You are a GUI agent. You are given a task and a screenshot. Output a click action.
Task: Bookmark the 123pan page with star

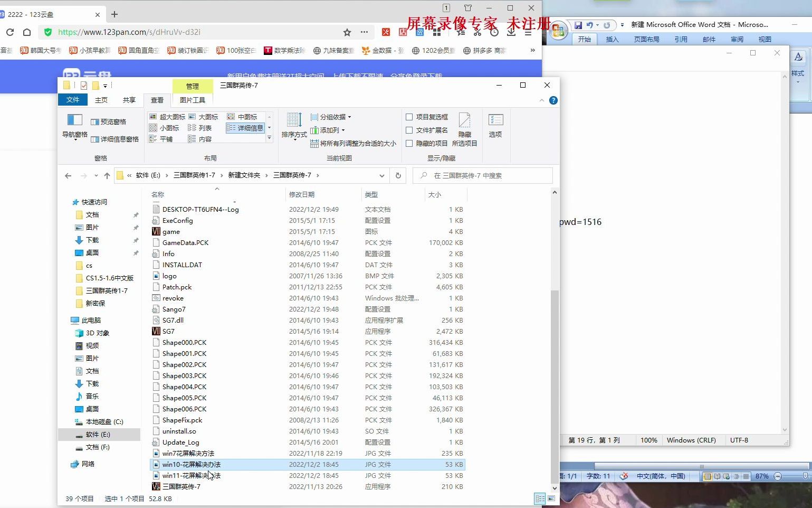[x=347, y=32]
